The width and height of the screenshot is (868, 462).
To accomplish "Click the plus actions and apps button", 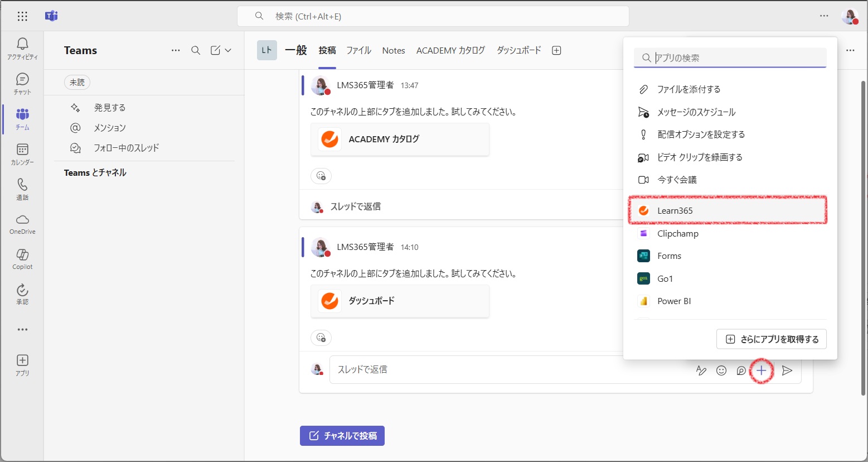I will point(762,370).
